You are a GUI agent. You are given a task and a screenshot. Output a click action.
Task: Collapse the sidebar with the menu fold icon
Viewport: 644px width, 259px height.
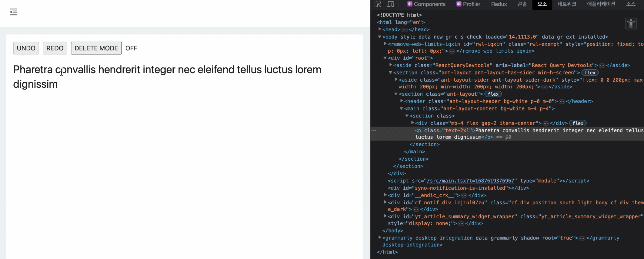tap(14, 12)
